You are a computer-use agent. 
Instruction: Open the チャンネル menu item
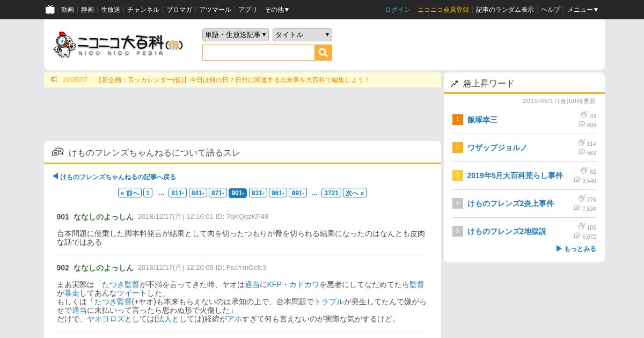143,10
